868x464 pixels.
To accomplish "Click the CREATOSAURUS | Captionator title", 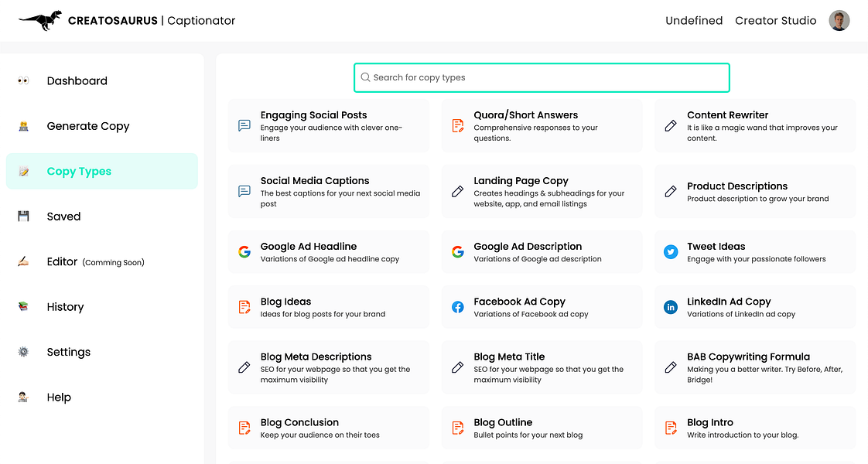I will tap(152, 20).
